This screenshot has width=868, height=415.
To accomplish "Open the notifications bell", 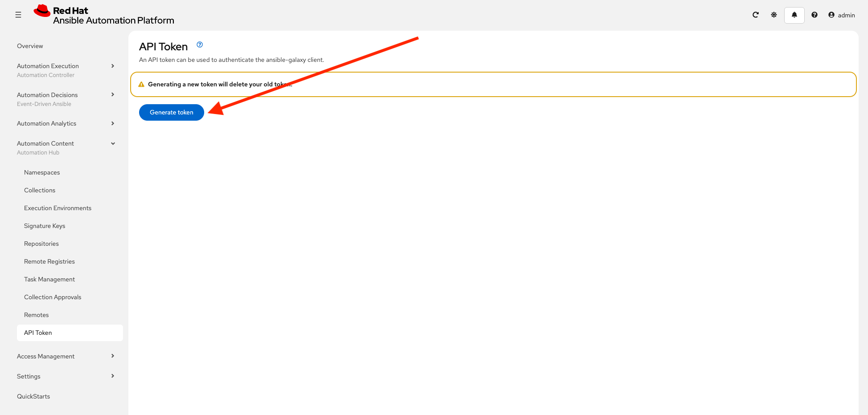I will 794,15.
